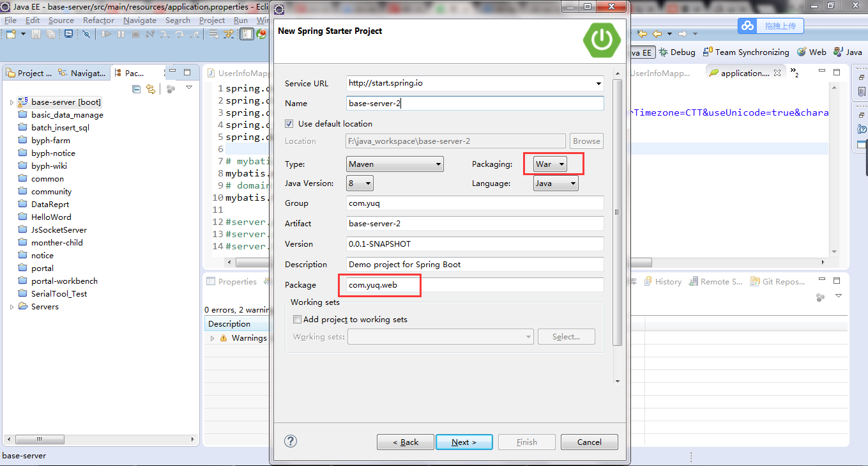Viewport: 868px width, 466px height.
Task: Close the application.properties editor tab
Action: tap(778, 73)
